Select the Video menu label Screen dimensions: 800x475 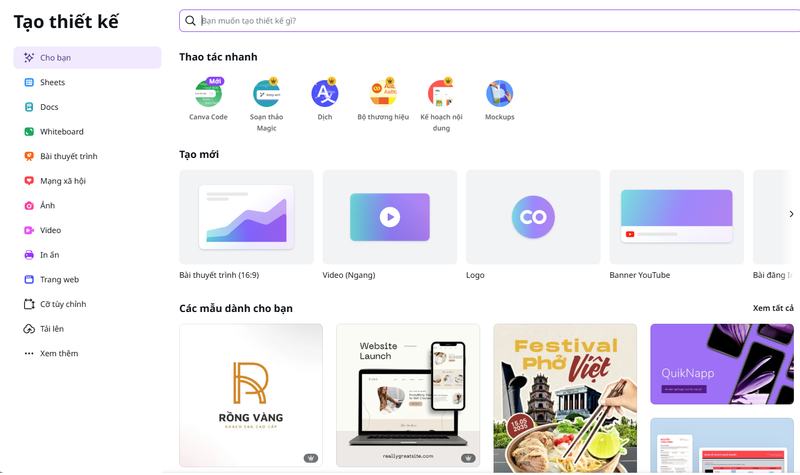[51, 230]
